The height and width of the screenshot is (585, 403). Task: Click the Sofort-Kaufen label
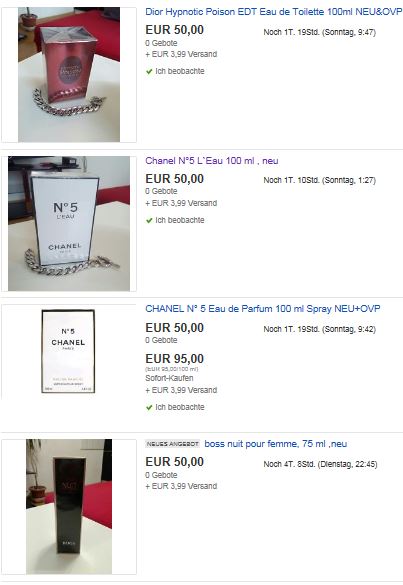tap(169, 378)
